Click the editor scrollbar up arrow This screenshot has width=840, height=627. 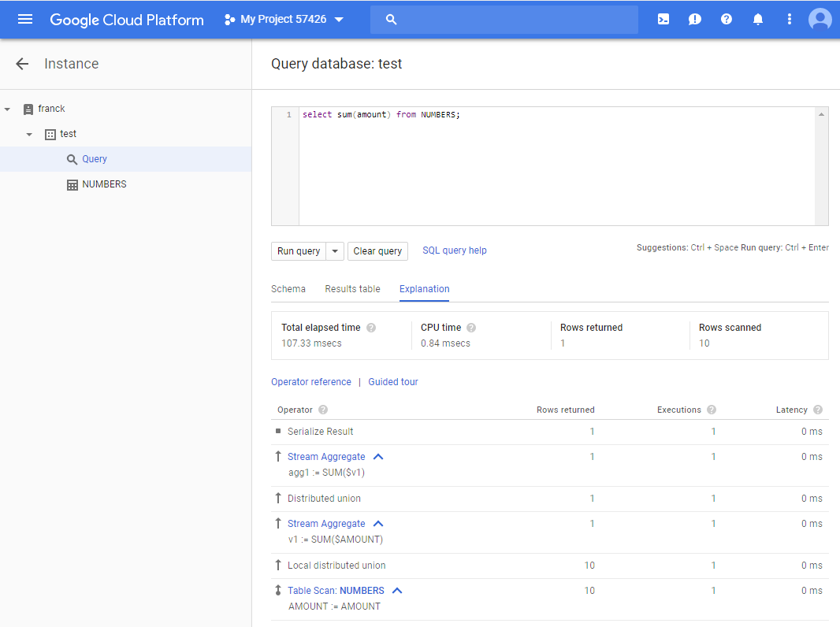pos(821,114)
